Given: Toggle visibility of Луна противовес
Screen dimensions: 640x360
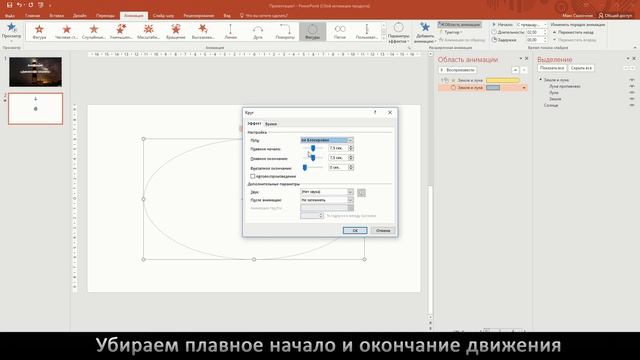Looking at the screenshot, I should coord(632,87).
